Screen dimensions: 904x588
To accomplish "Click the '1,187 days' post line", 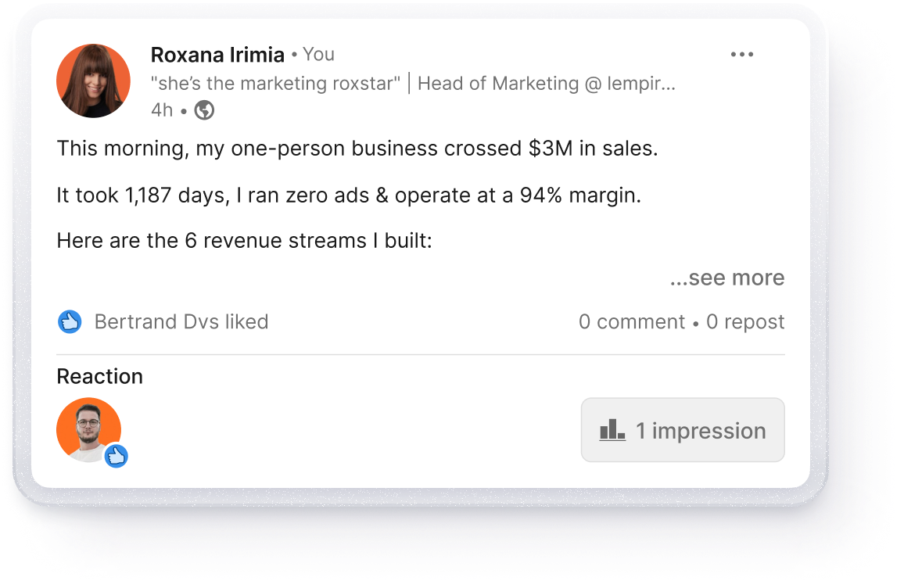I will pos(348,195).
